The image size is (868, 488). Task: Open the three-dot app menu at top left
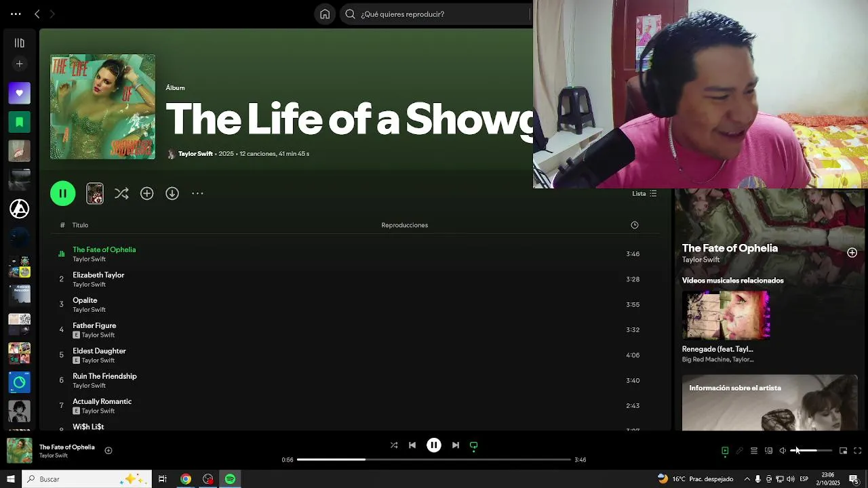click(x=16, y=14)
